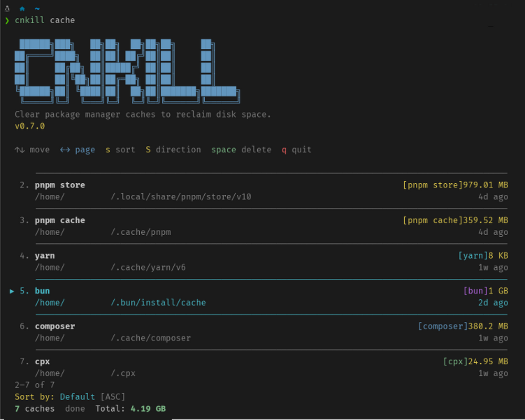Click the 'S direction' shortcut hint

(173, 150)
